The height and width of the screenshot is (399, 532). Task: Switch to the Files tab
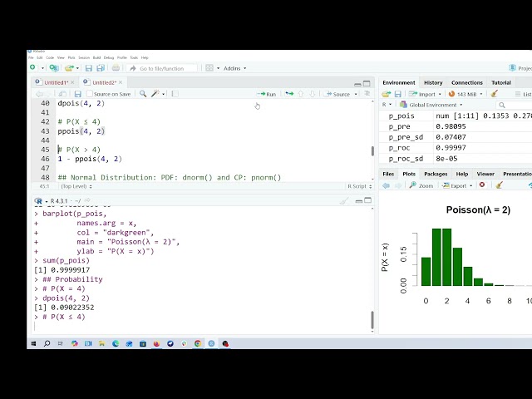(388, 174)
